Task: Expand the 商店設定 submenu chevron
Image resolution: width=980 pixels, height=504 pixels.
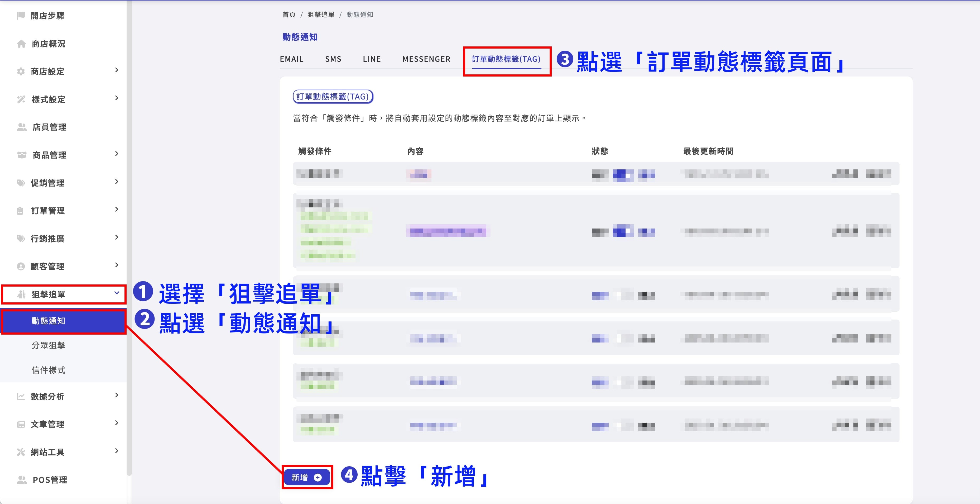Action: pos(117,70)
